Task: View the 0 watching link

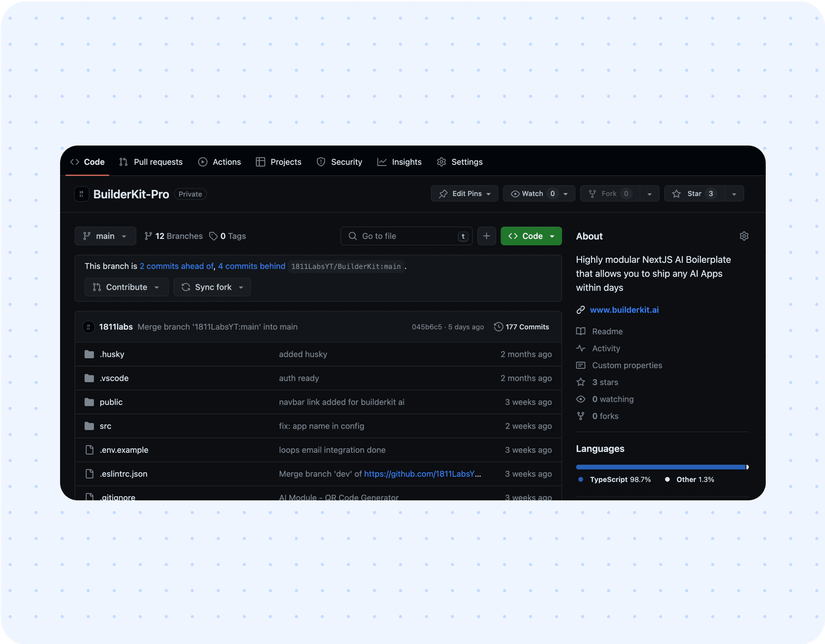Action: point(613,399)
